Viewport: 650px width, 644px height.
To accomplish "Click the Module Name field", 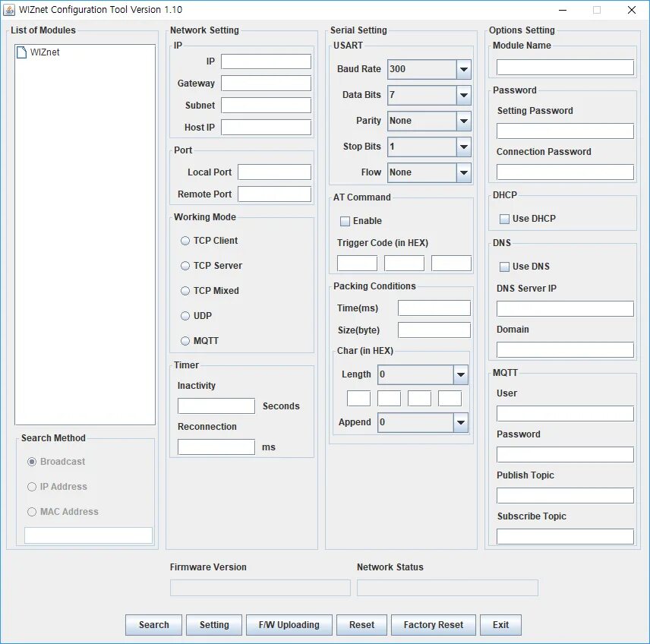I will coord(565,67).
